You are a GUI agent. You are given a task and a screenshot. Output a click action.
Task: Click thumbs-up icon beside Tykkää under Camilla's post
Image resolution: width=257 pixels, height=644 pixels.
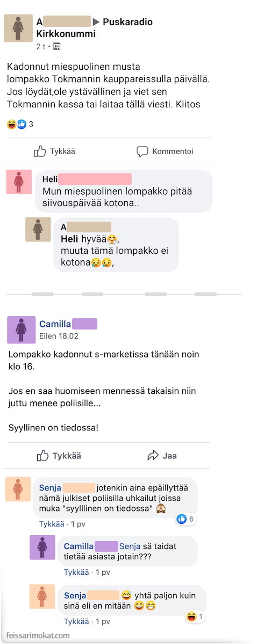[x=42, y=456]
